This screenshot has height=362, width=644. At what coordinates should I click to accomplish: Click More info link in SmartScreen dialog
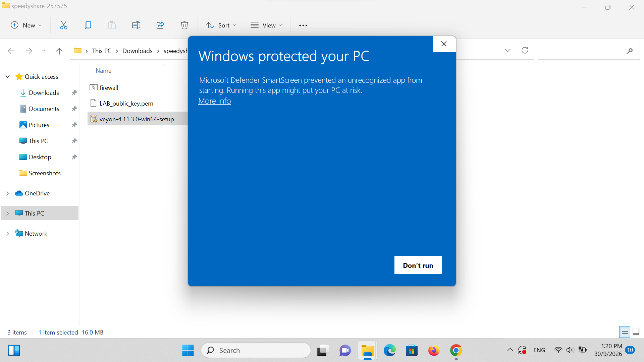point(214,101)
